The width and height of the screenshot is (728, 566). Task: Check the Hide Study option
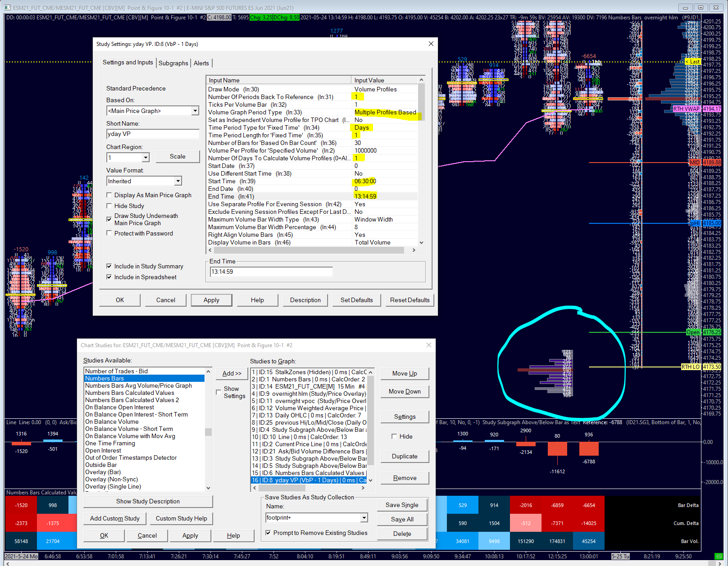click(109, 206)
